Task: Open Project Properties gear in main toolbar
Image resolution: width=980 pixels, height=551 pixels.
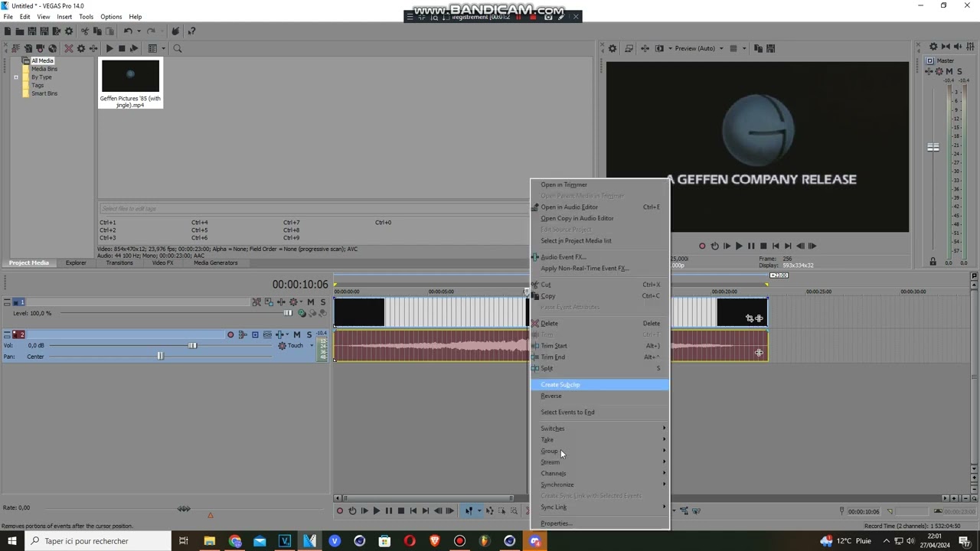Action: coord(69,31)
